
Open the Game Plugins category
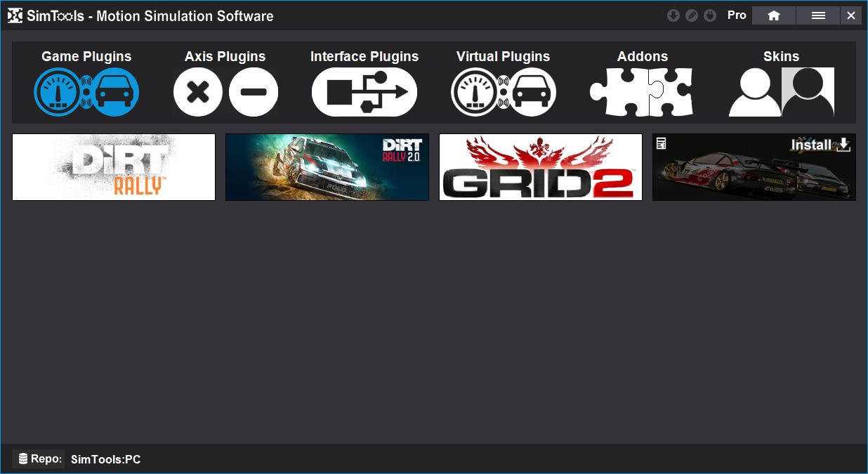pos(86,91)
